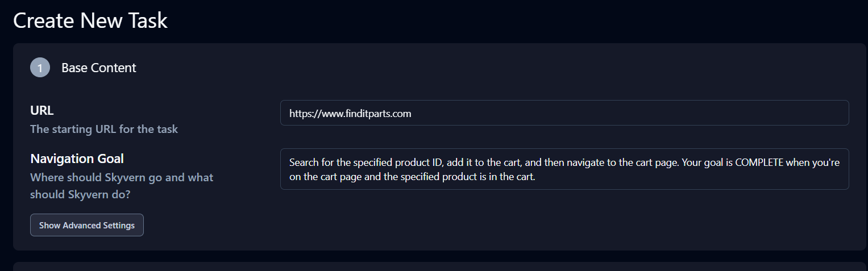The width and height of the screenshot is (868, 271).
Task: Click the URL field label
Action: tap(42, 111)
